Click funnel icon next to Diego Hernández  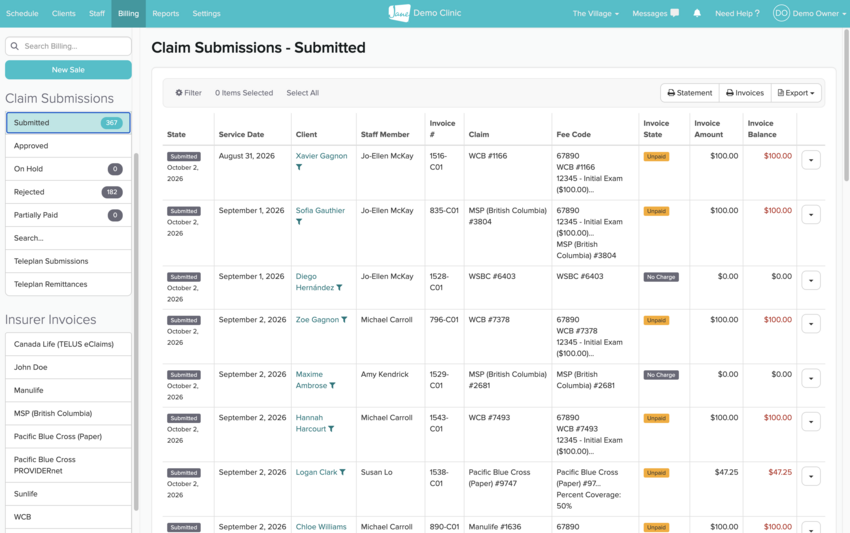point(339,287)
